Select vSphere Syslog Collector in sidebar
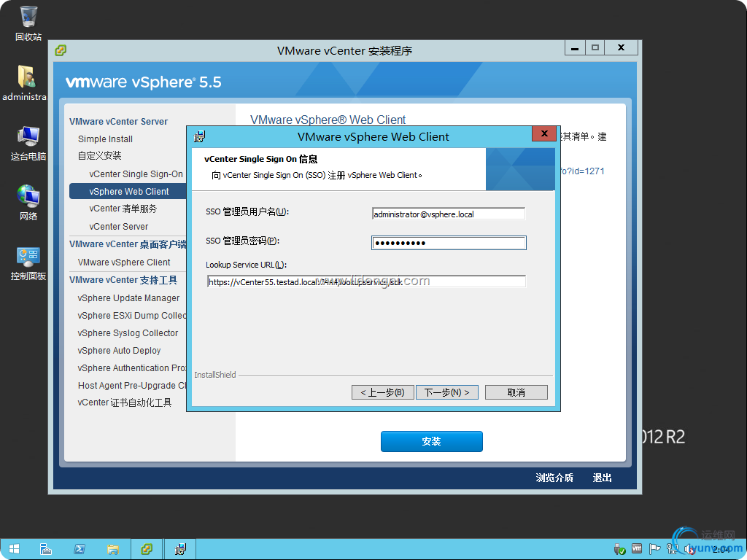Image resolution: width=747 pixels, height=560 pixels. pos(128,333)
